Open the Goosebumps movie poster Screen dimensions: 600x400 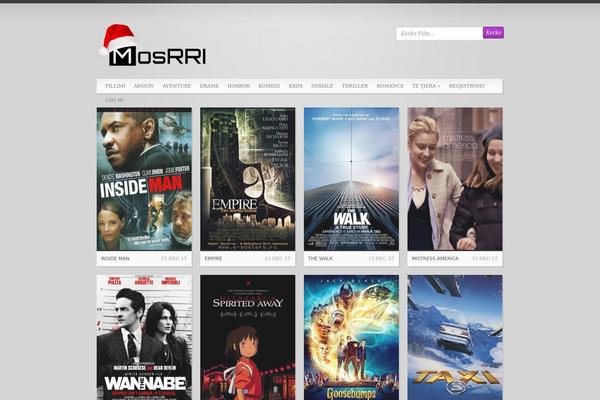click(x=351, y=337)
